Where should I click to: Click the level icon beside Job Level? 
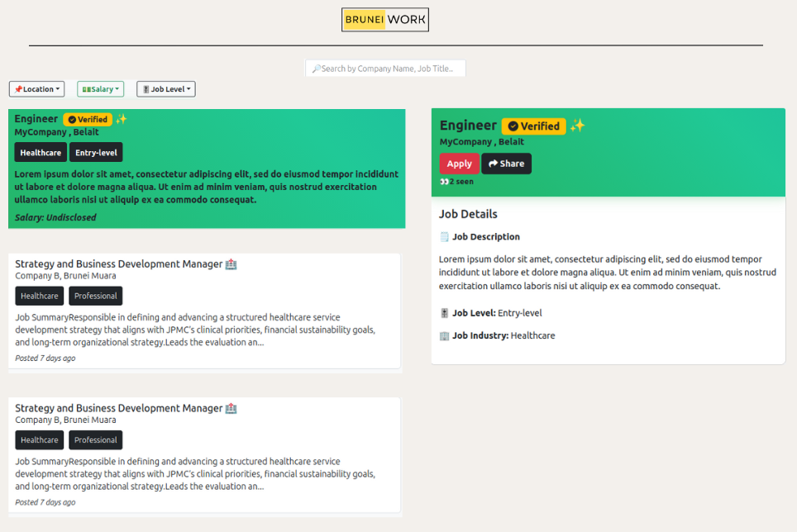[x=444, y=313]
